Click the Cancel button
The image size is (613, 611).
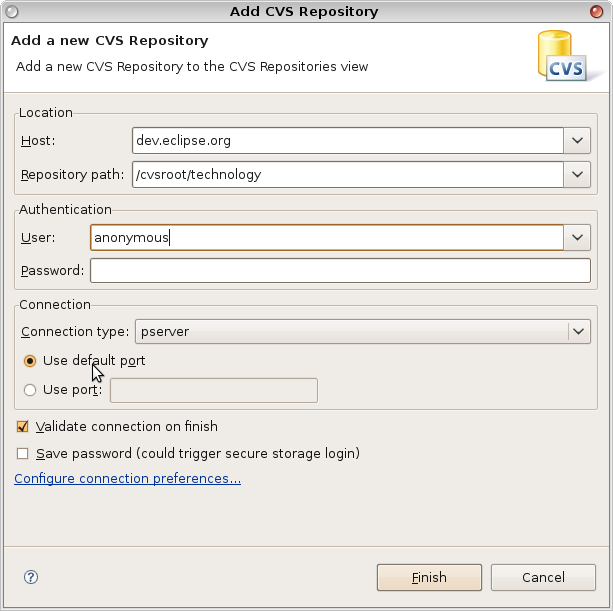coord(543,577)
